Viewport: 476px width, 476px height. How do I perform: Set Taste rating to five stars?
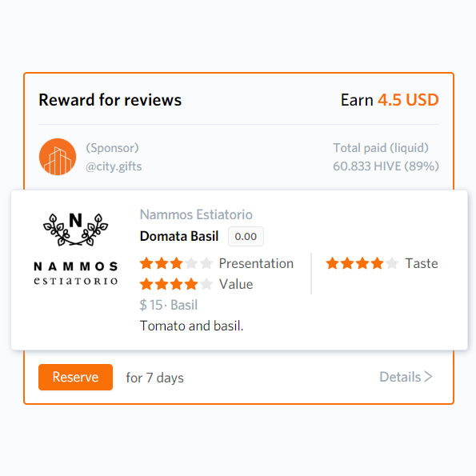[392, 263]
